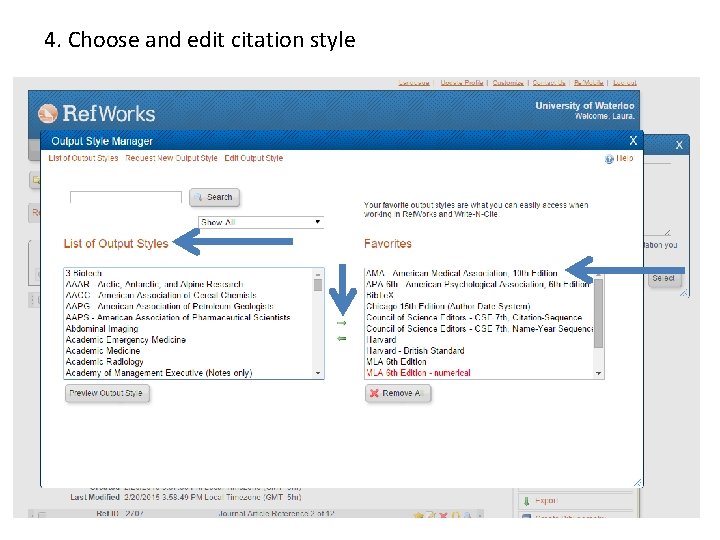Click the Favorites list scroll-down arrow
Image resolution: width=720 pixels, height=540 pixels.
[598, 373]
